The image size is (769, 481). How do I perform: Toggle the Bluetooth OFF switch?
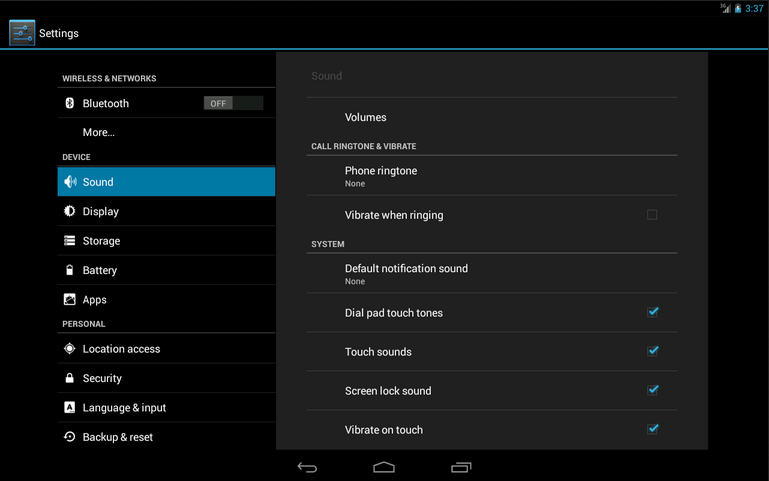(233, 103)
